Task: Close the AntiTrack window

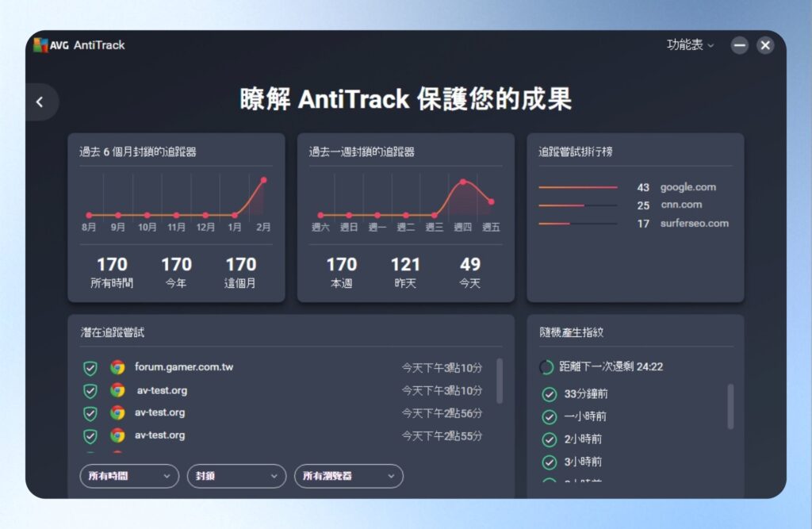Action: click(x=765, y=45)
